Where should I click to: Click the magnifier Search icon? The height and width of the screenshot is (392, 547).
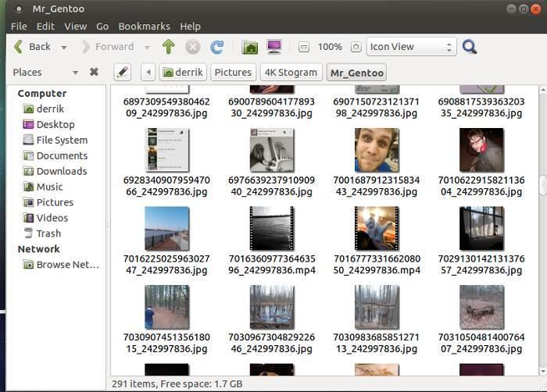point(469,47)
